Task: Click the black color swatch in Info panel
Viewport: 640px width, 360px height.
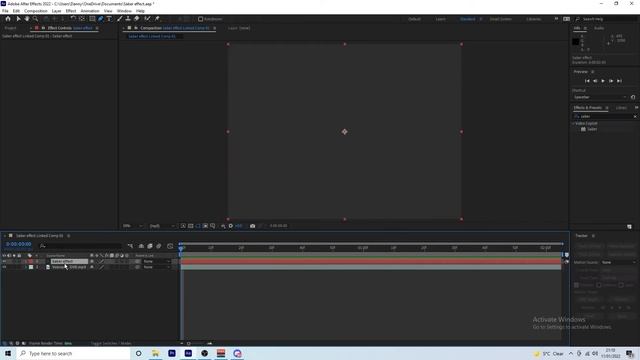Action: 576,42
